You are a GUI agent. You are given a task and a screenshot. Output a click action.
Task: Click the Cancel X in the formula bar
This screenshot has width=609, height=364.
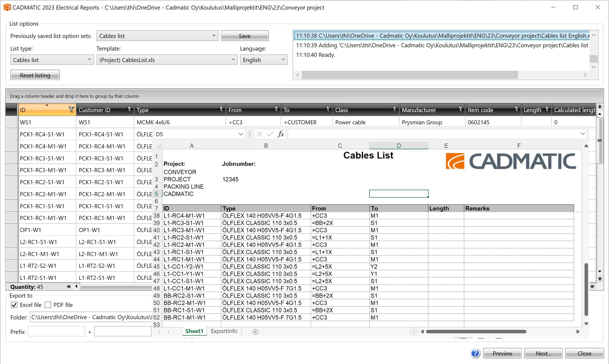point(260,134)
